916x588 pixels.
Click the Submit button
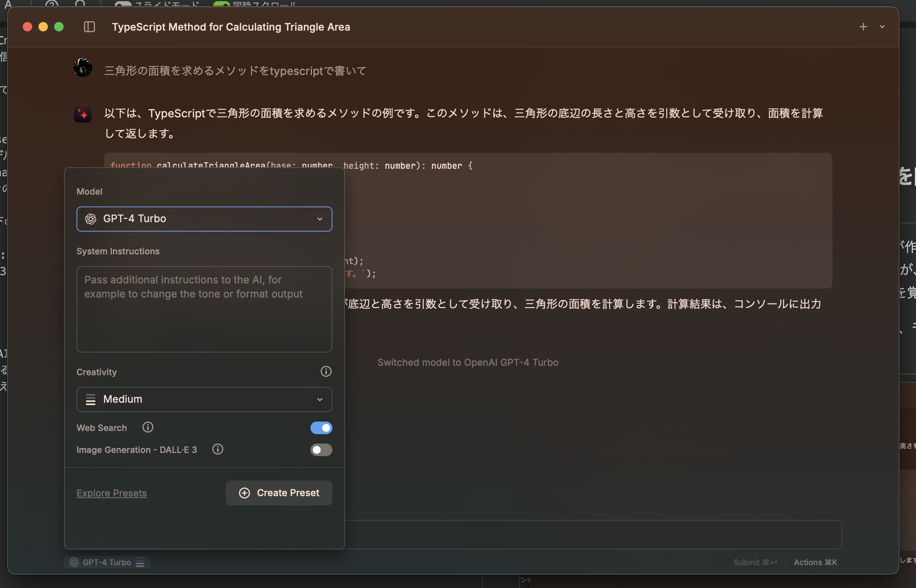point(755,562)
